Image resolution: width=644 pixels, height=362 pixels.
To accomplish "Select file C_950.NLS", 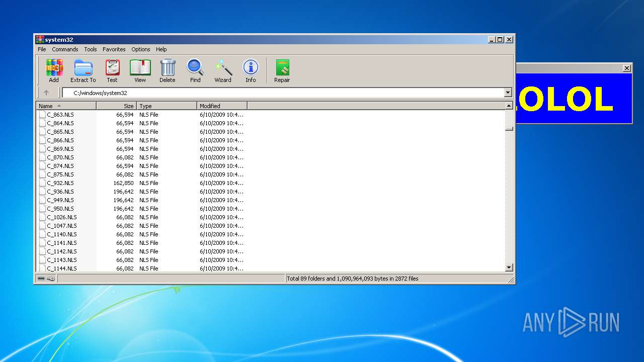I will [60, 209].
